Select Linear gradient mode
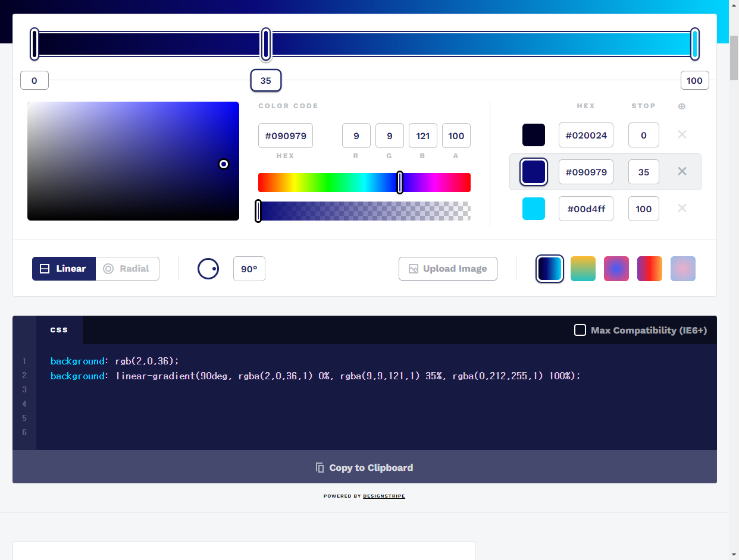The image size is (739, 560). coord(64,269)
